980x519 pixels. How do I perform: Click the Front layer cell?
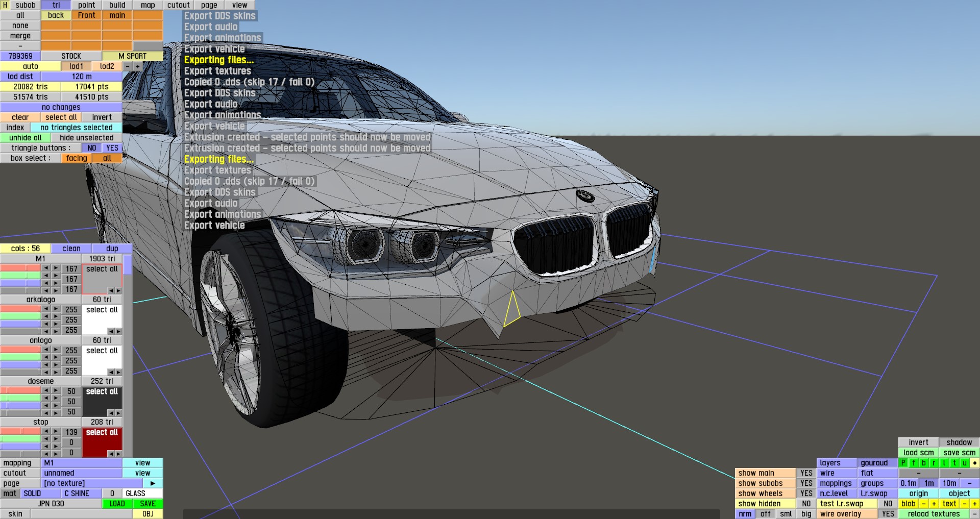pos(87,15)
